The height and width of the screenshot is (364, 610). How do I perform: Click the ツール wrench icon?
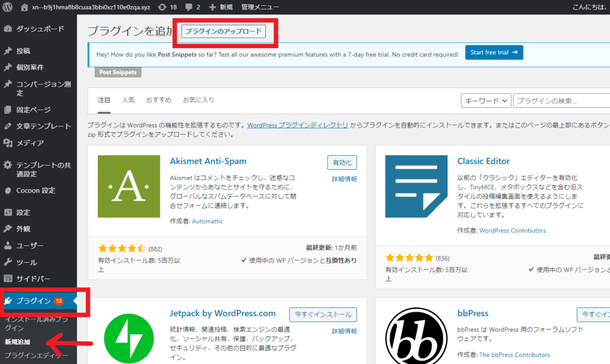coord(8,262)
